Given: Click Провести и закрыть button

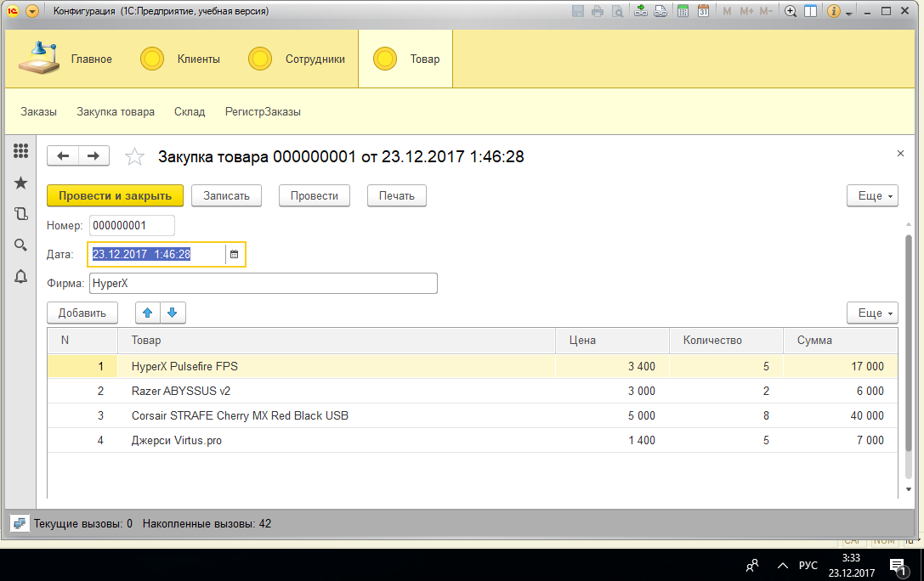Looking at the screenshot, I should [x=115, y=196].
